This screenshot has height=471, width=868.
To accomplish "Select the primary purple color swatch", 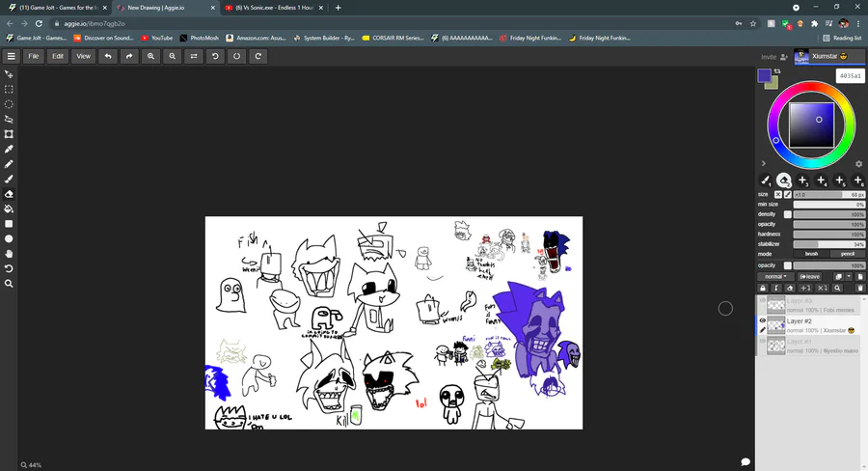I will pyautogui.click(x=765, y=75).
